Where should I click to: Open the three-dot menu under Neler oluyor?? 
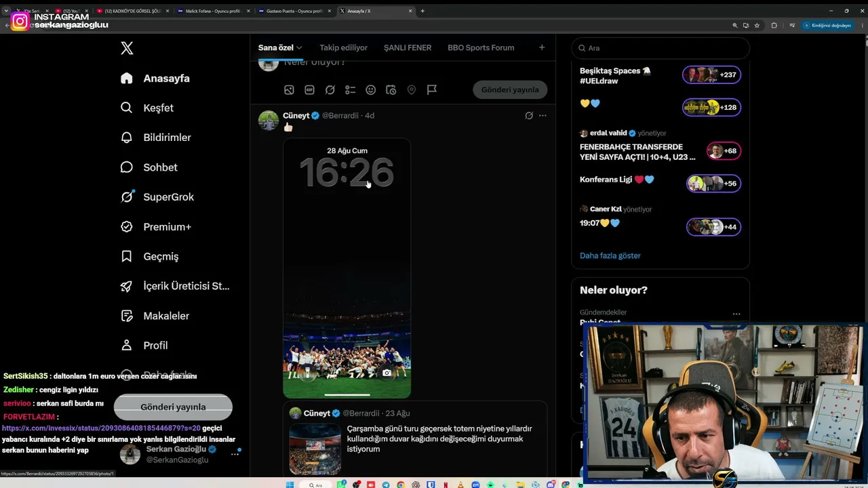[736, 314]
